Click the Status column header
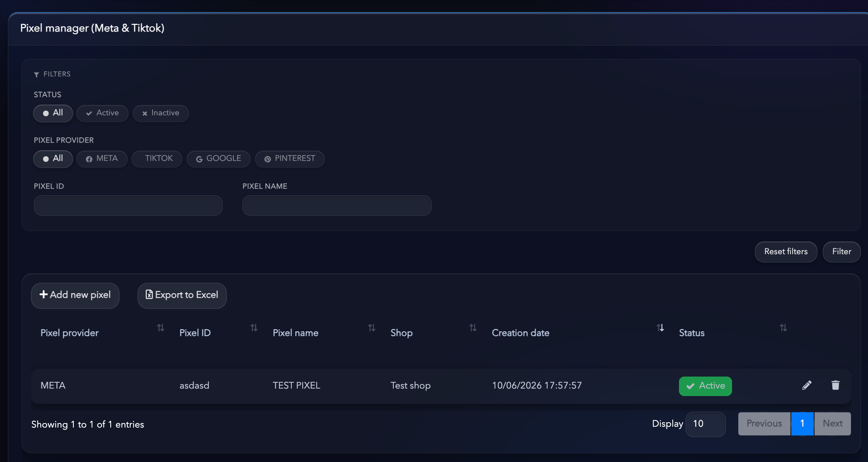 (692, 333)
